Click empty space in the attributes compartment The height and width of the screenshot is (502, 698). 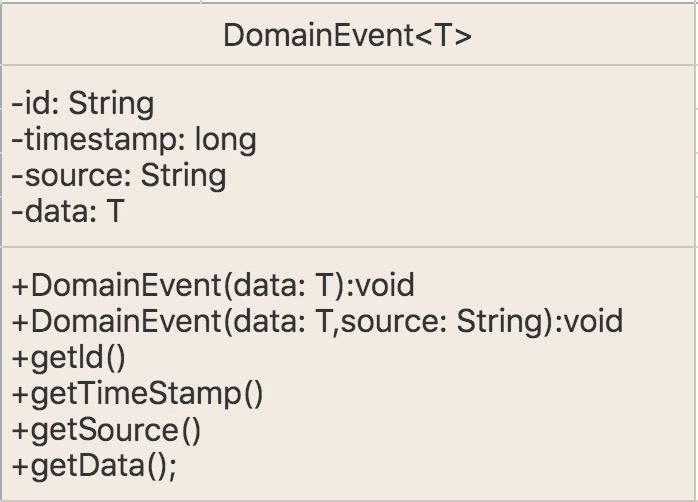click(467, 156)
